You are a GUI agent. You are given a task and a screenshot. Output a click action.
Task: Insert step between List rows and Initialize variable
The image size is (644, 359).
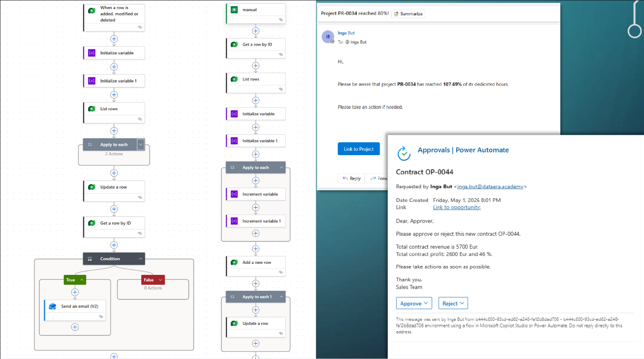255,100
